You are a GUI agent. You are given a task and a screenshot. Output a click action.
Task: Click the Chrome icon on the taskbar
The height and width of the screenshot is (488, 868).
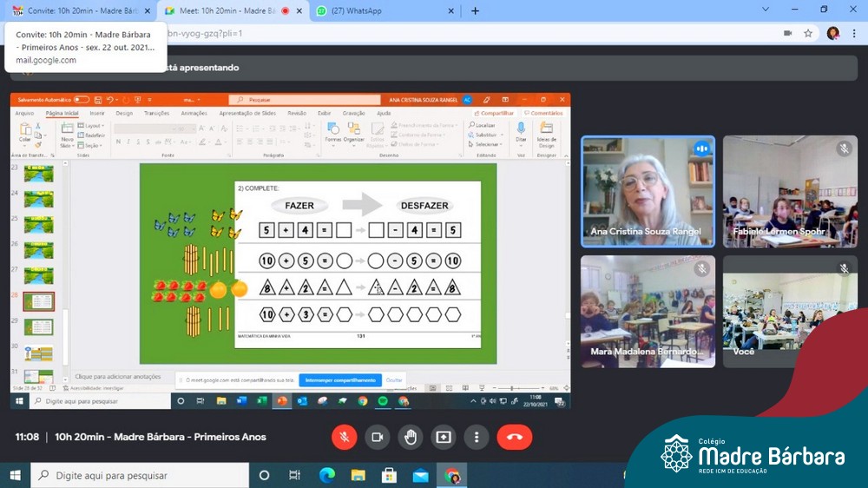452,475
